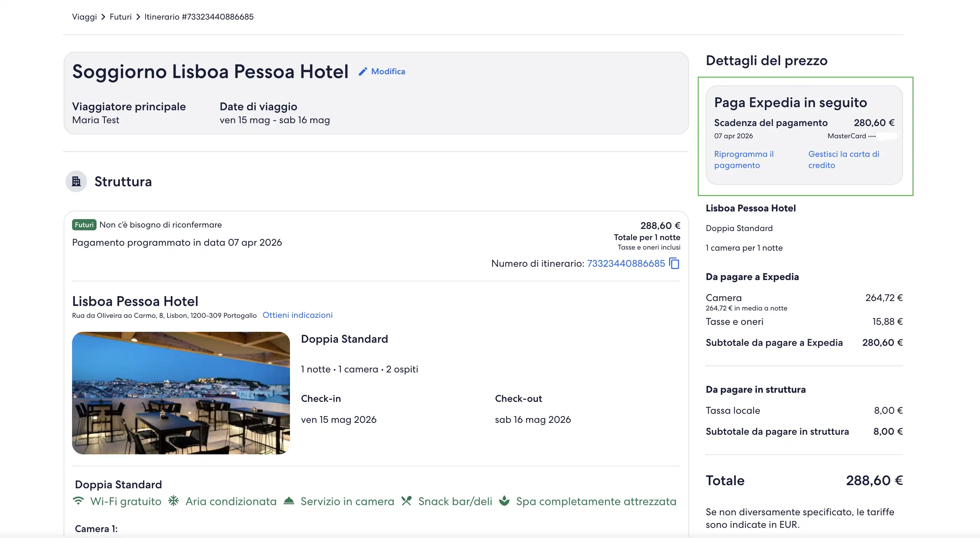Click the Servizio in camera bell icon

pos(290,502)
